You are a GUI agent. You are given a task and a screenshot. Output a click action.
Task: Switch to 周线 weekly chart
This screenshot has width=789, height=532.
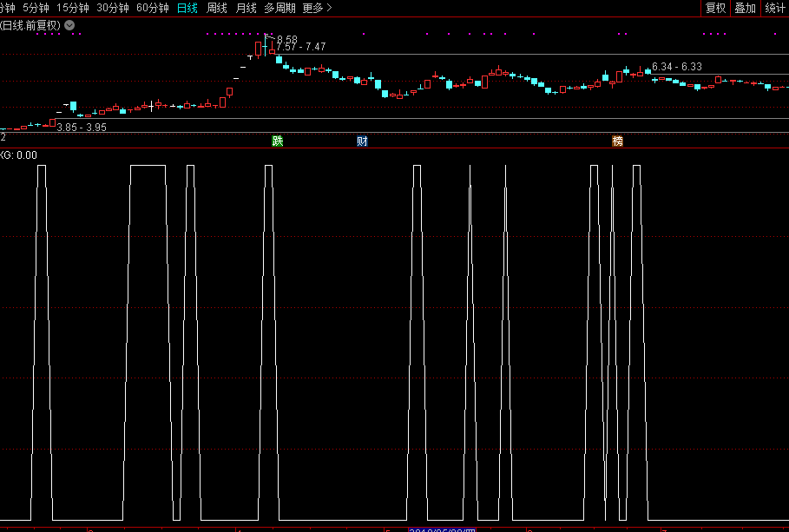click(217, 8)
